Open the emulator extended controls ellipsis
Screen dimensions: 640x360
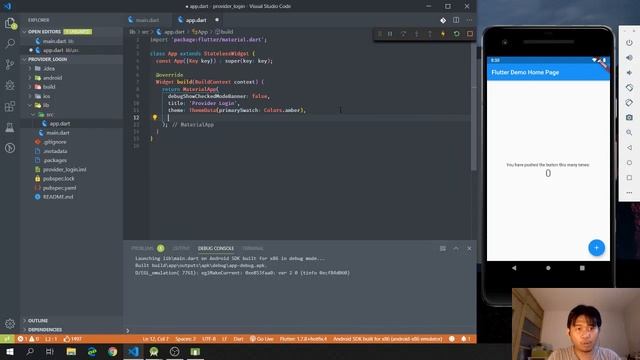(629, 192)
